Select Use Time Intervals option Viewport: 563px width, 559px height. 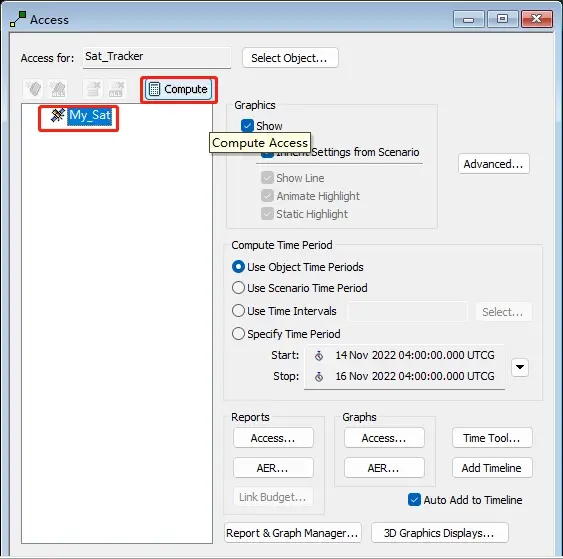(x=238, y=311)
